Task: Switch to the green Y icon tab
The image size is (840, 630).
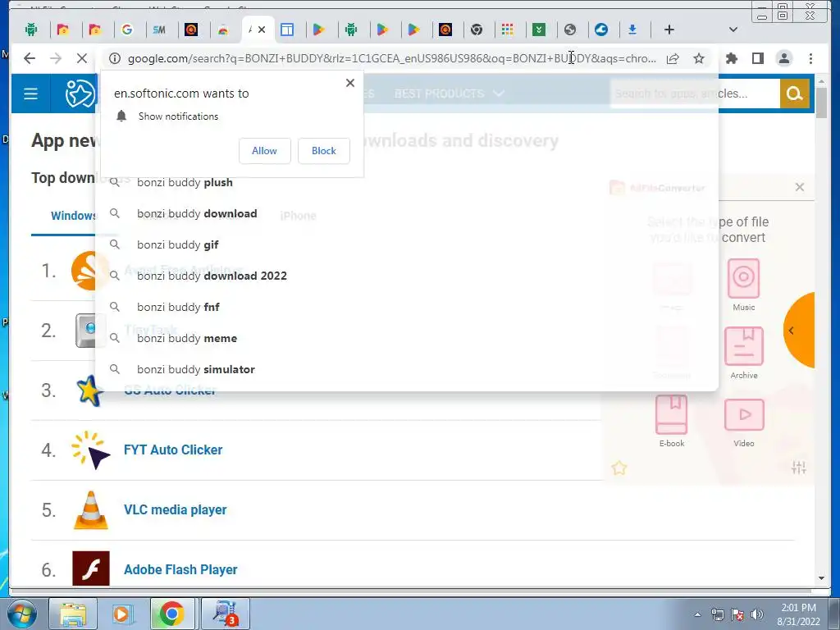Action: pos(539,30)
